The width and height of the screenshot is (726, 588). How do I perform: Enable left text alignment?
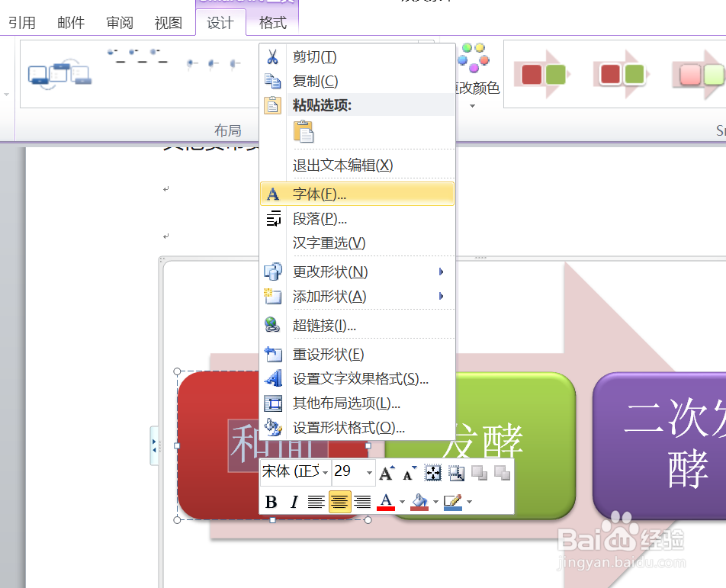point(316,502)
